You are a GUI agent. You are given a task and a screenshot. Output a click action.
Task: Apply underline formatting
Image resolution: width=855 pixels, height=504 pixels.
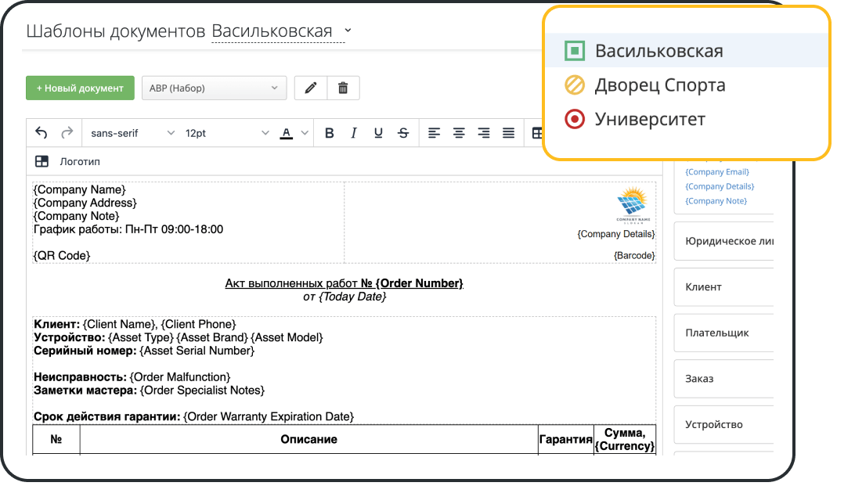[378, 132]
